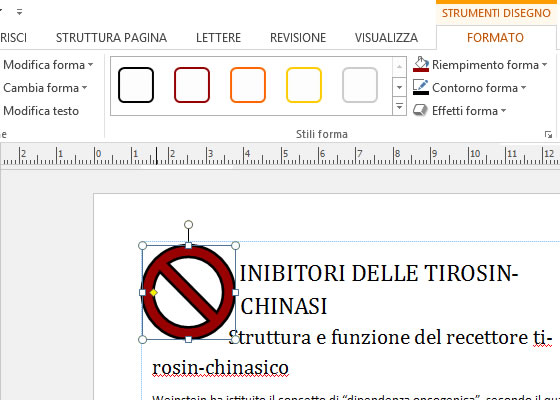Click the shape's rotation handle
Screen dimensions: 560x400
(x=189, y=225)
